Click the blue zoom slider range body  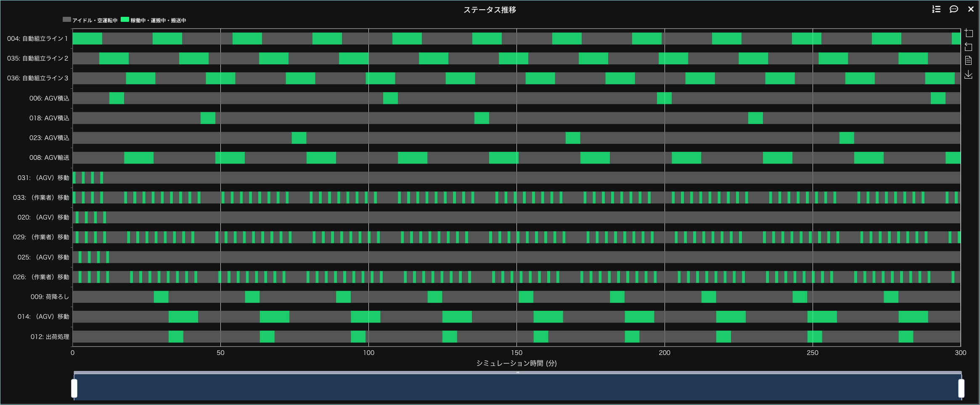point(518,387)
